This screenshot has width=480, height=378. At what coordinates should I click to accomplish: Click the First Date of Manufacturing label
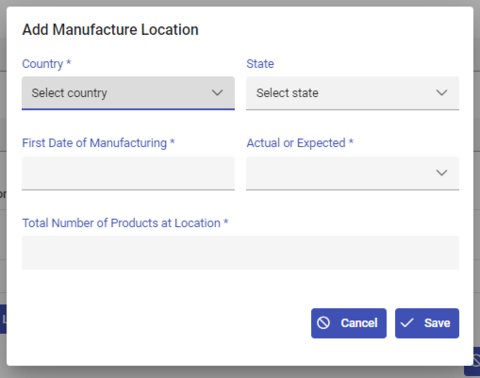coord(98,143)
